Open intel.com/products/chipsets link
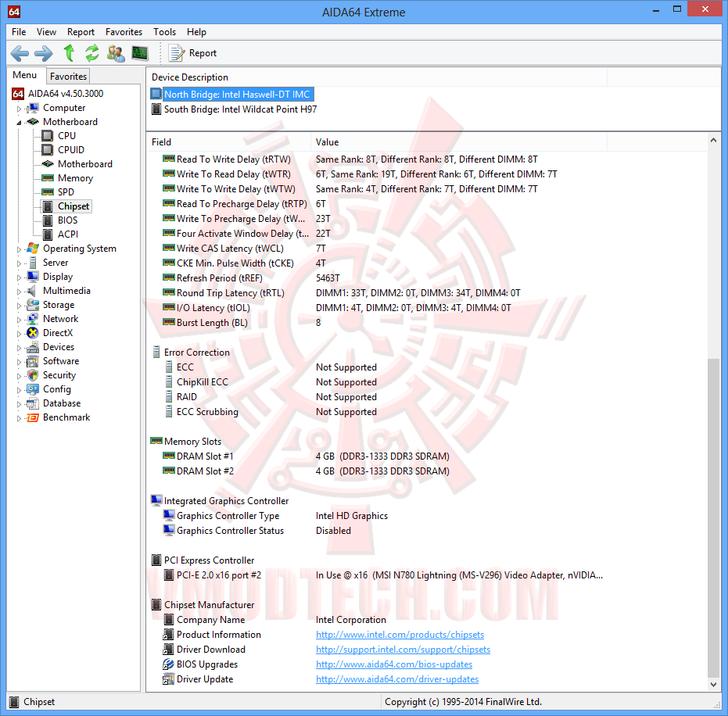Screen dimensions: 728x716 click(400, 635)
